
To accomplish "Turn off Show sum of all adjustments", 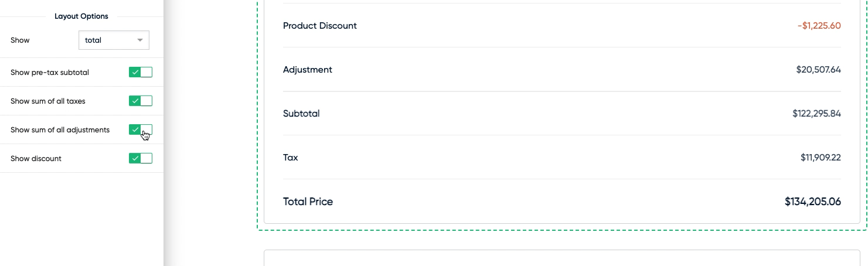I will click(x=141, y=129).
